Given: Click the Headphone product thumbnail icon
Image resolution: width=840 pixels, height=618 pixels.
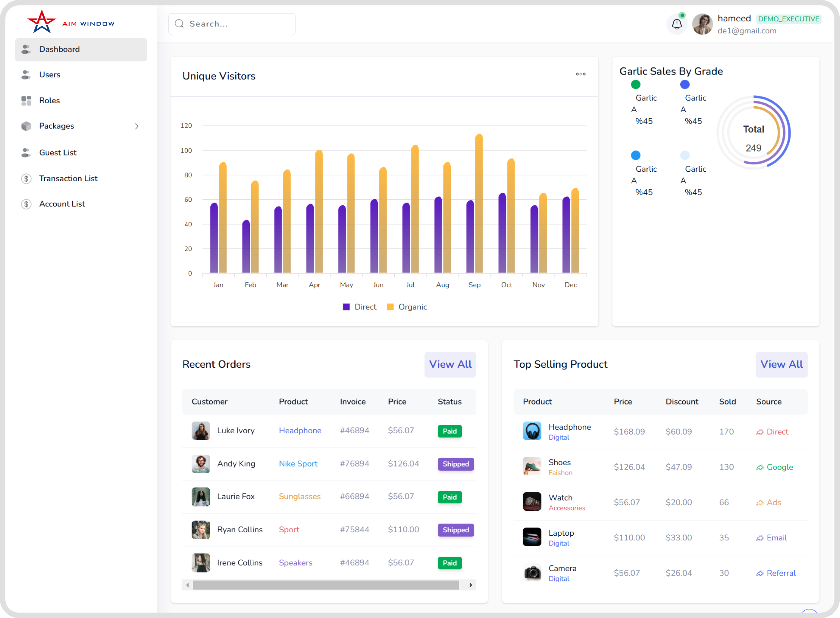Looking at the screenshot, I should pyautogui.click(x=531, y=431).
